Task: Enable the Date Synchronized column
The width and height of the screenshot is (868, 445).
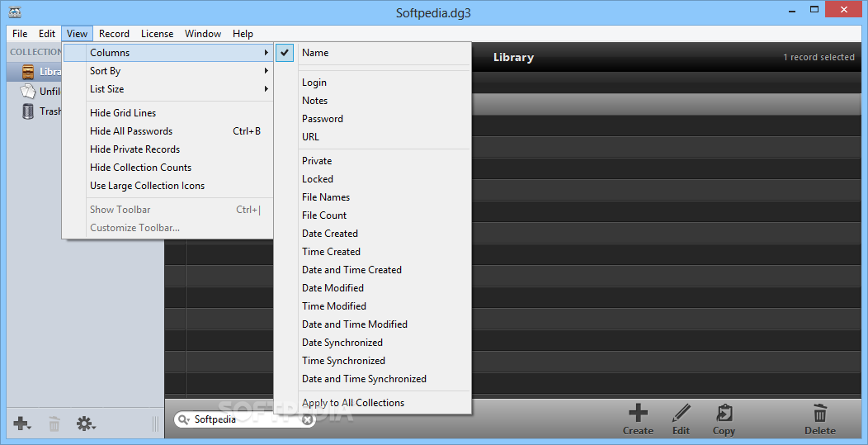Action: point(373,343)
